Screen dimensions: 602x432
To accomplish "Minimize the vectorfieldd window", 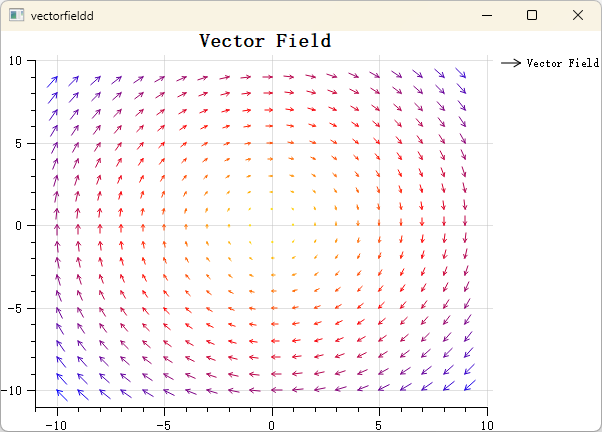I will (487, 15).
